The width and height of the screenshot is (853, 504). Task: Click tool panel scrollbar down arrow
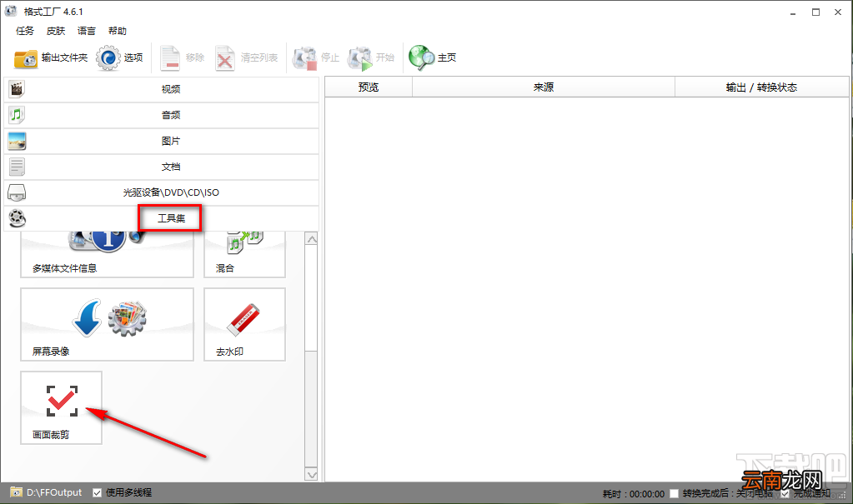point(311,475)
